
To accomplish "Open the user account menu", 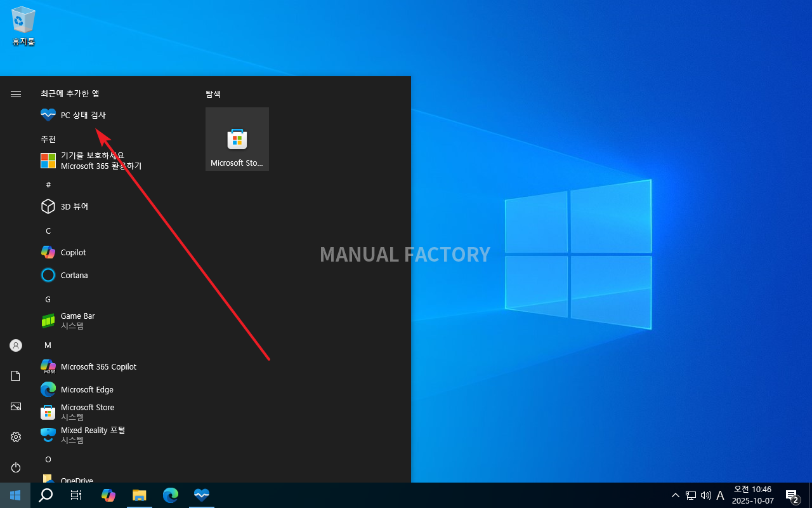I will pyautogui.click(x=16, y=345).
